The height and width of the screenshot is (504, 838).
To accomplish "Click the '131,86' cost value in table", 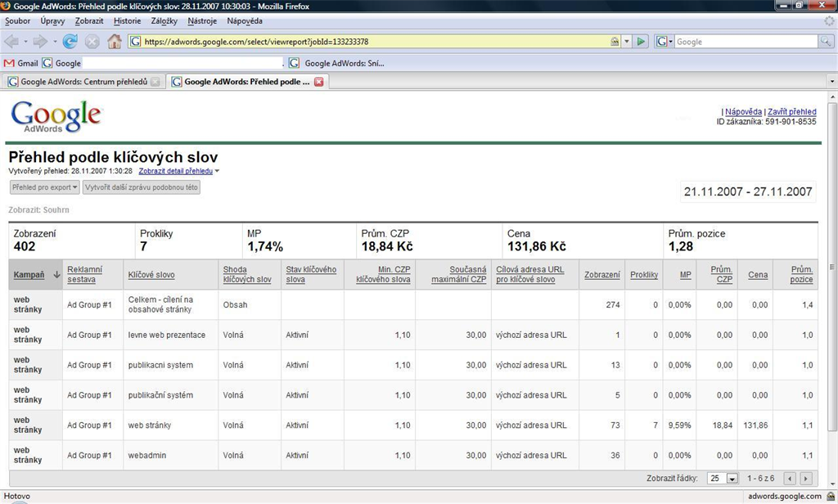I will point(755,425).
